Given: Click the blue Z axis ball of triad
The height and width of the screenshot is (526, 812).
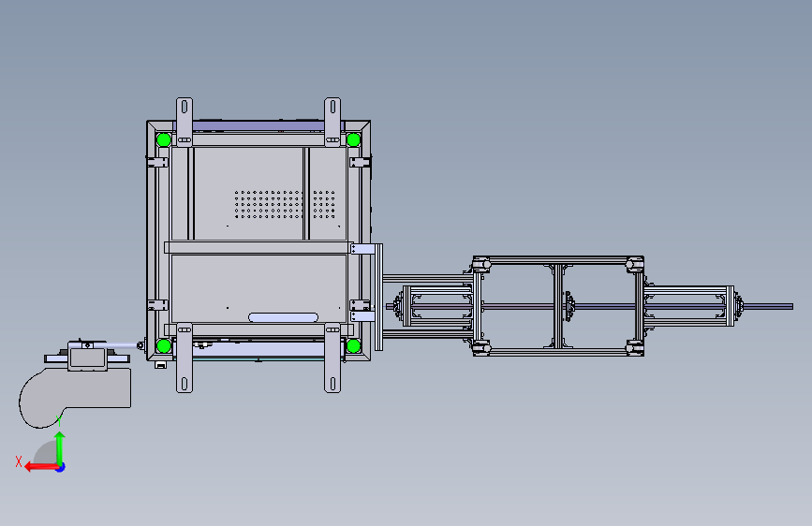Looking at the screenshot, I should tap(61, 467).
